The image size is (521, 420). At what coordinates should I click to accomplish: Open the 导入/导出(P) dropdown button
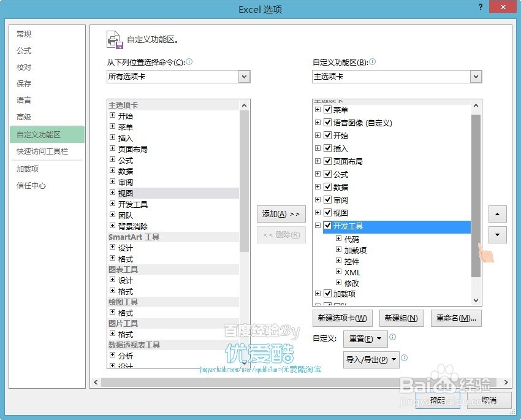coord(371,360)
